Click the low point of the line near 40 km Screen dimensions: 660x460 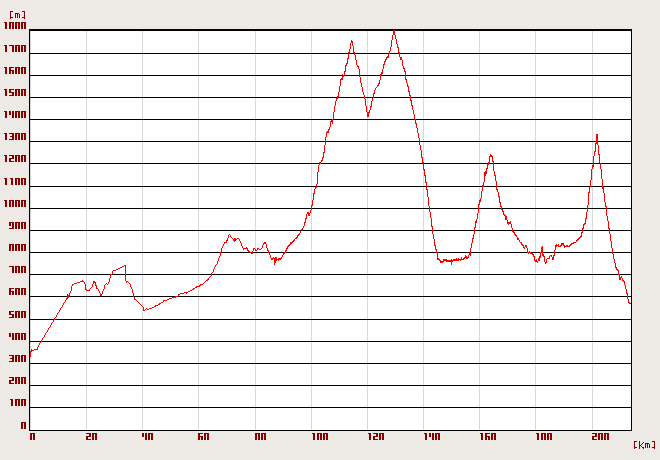coord(144,310)
